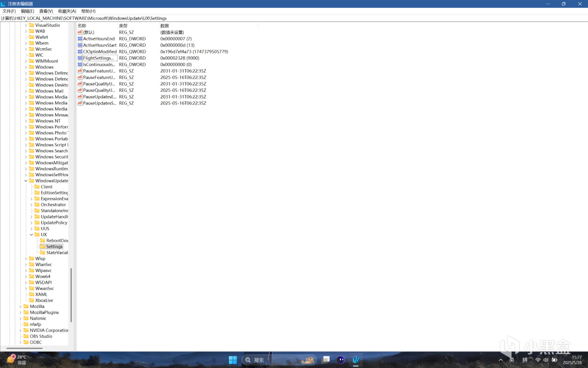This screenshot has width=588, height=368.
Task: Click the XAML folder icon
Action: [x=32, y=294]
